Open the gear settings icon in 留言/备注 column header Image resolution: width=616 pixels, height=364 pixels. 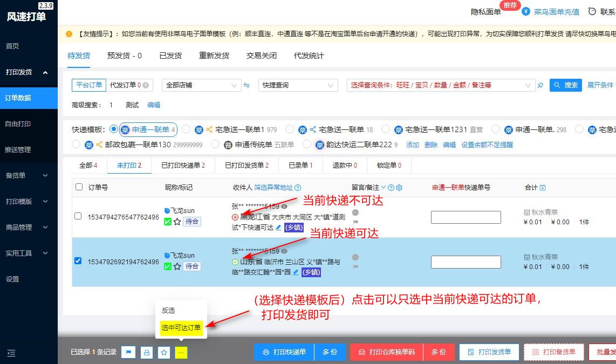(399, 188)
